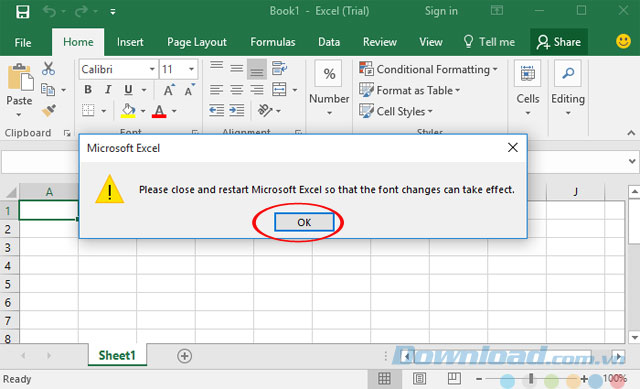
Task: Select the Format Painter brush
Action: [x=49, y=110]
